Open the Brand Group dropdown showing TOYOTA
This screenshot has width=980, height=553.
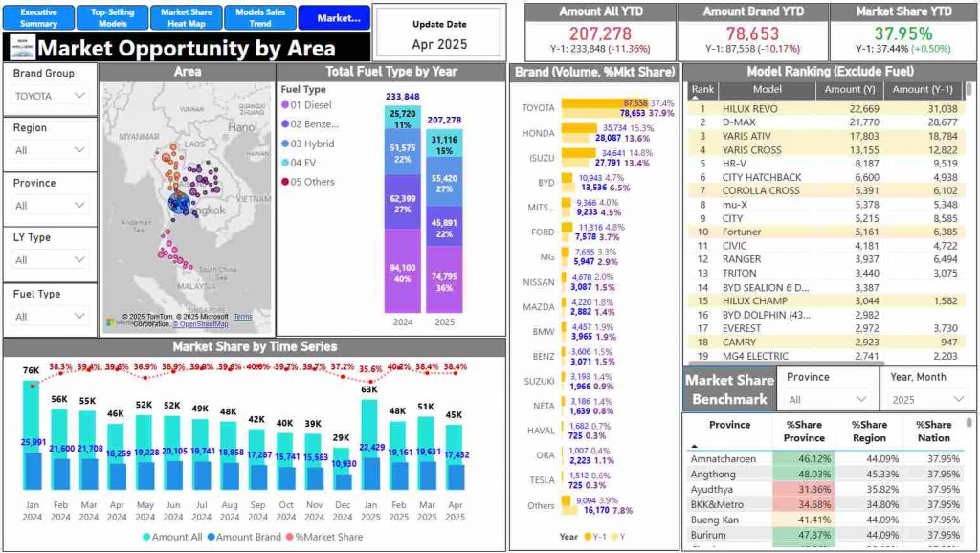(x=50, y=96)
